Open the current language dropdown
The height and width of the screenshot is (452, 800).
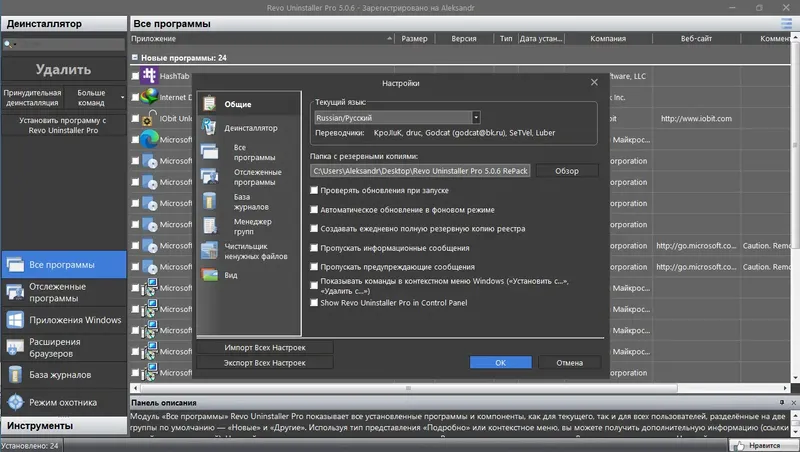476,117
